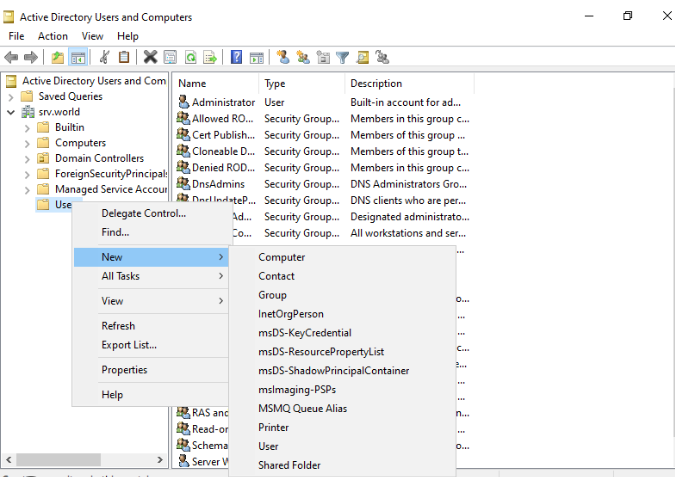Select msDS-ShadowPrincipalContainer from New submenu
The image size is (675, 477).
[342, 371]
